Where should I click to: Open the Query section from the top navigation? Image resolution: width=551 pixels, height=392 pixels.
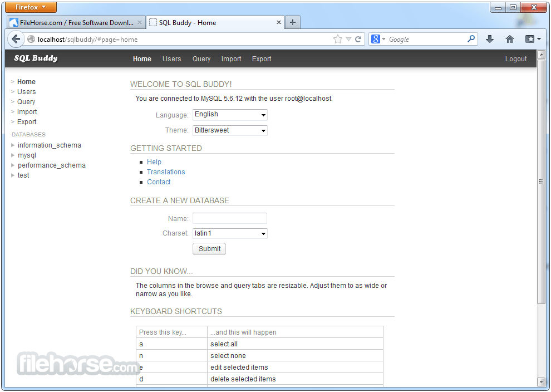201,58
